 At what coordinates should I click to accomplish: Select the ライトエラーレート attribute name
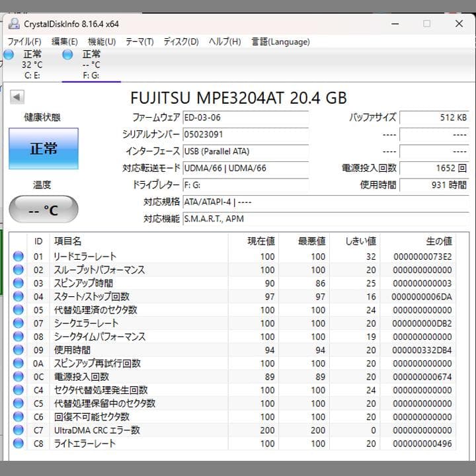coord(85,444)
